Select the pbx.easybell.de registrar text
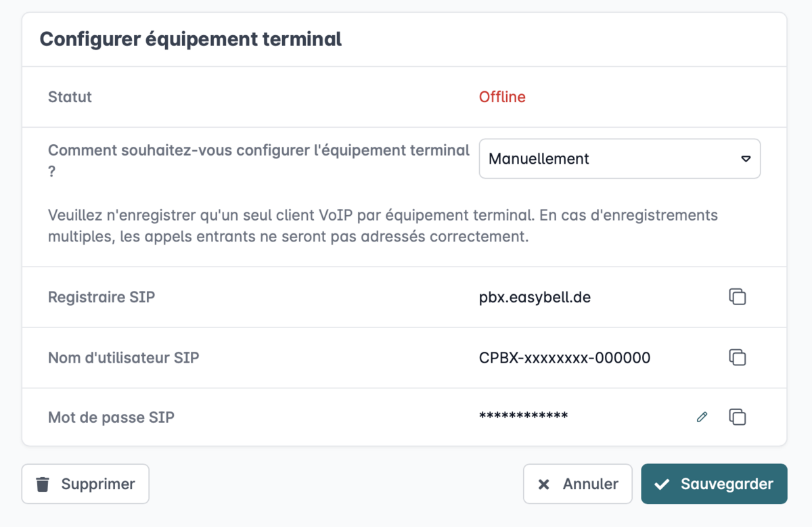Image resolution: width=812 pixels, height=527 pixels. [535, 297]
